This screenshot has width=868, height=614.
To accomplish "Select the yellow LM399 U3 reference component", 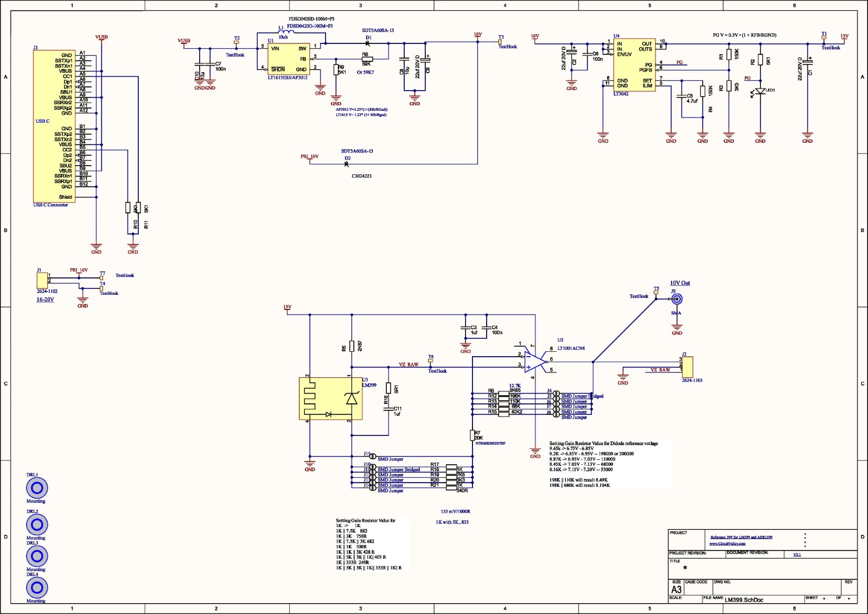I will click(330, 398).
